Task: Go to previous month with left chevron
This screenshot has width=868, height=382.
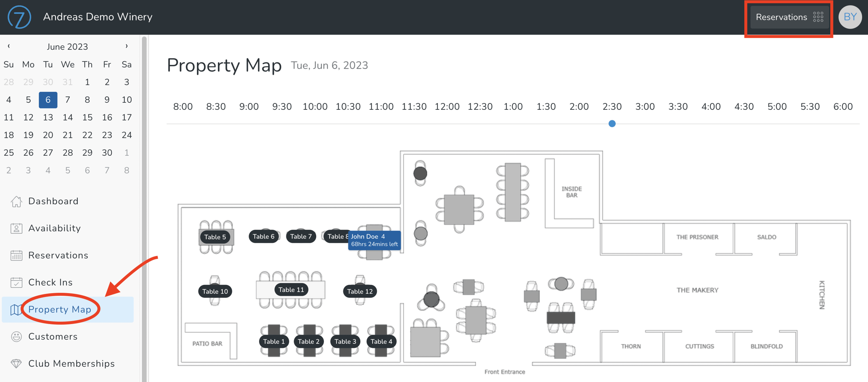Action: [x=8, y=46]
